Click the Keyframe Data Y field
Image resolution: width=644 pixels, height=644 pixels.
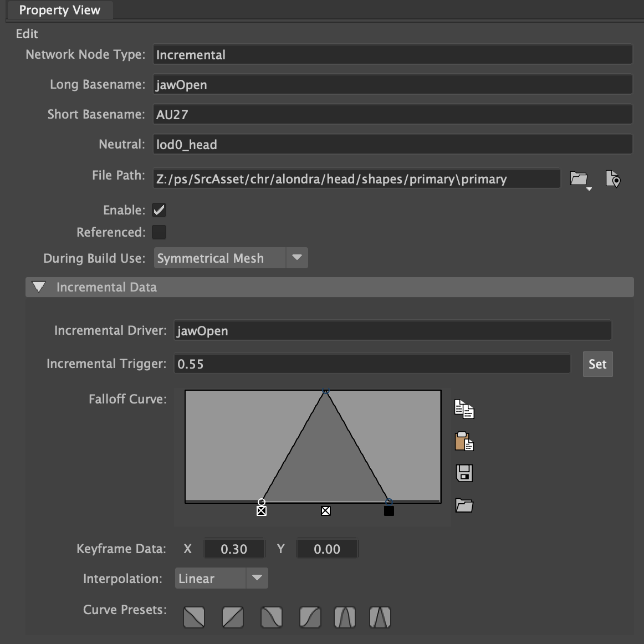327,549
